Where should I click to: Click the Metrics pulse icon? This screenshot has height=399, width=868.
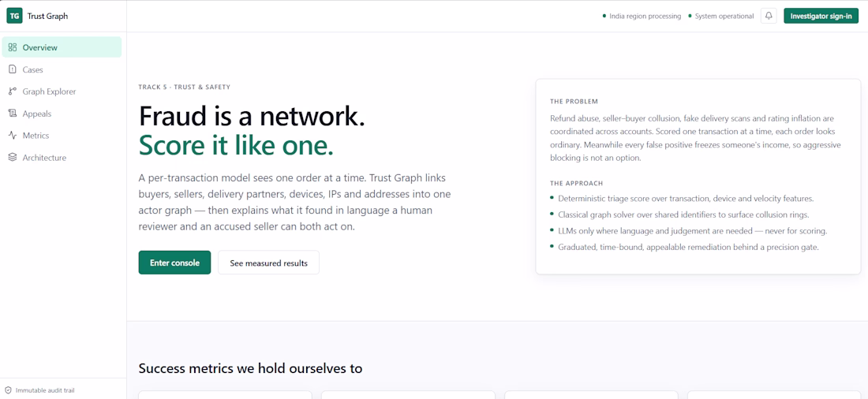pos(12,136)
